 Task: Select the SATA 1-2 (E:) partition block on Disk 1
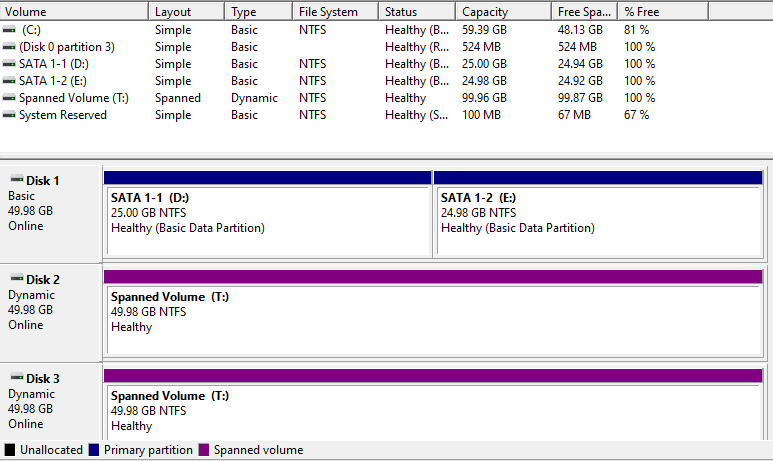[598, 214]
